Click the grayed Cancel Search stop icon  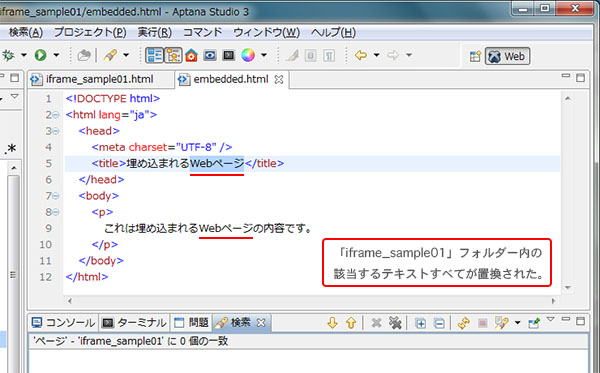click(483, 323)
